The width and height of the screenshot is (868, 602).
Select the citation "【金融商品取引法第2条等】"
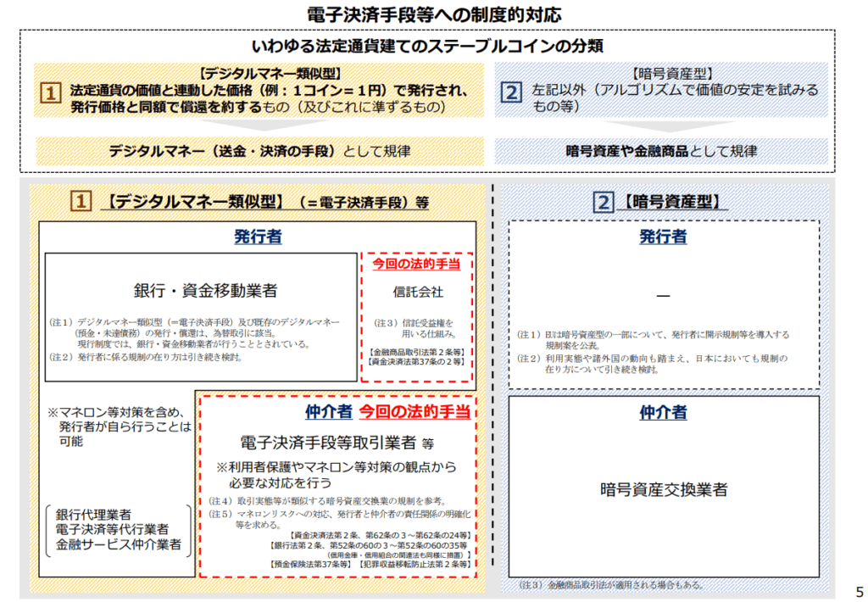point(417,352)
